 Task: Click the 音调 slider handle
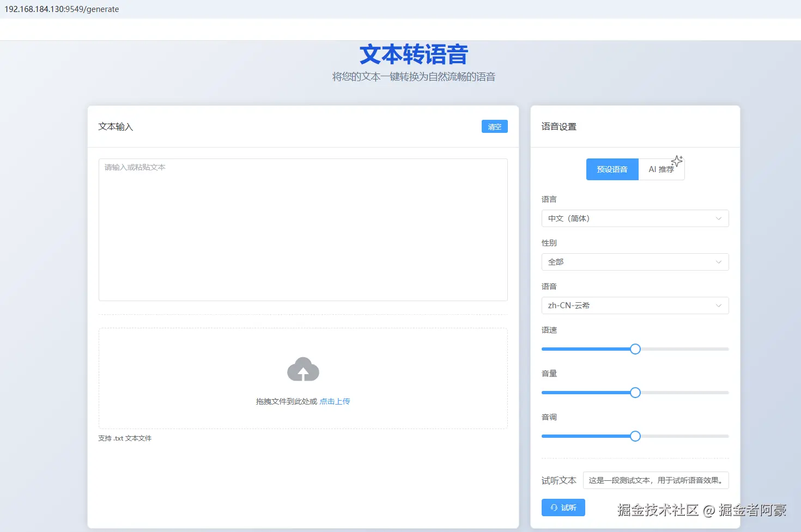pyautogui.click(x=635, y=436)
